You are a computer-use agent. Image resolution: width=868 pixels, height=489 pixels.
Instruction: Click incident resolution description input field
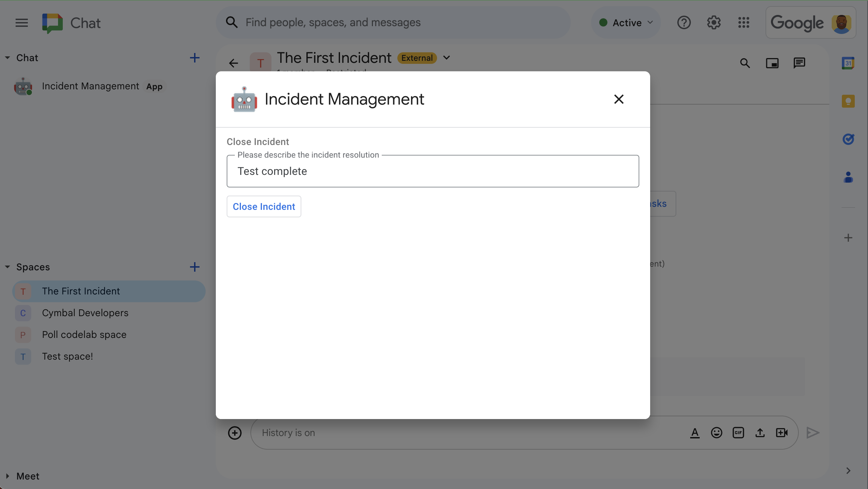tap(433, 171)
